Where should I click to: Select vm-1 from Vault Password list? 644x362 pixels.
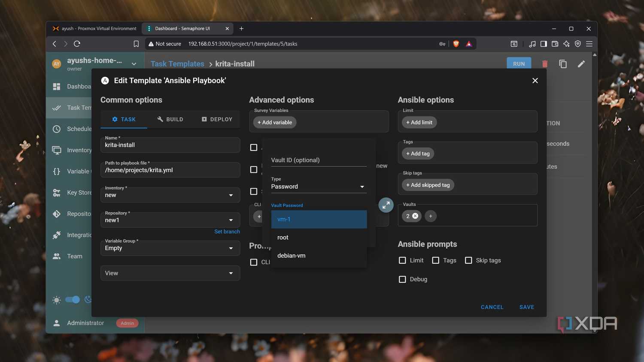click(319, 219)
